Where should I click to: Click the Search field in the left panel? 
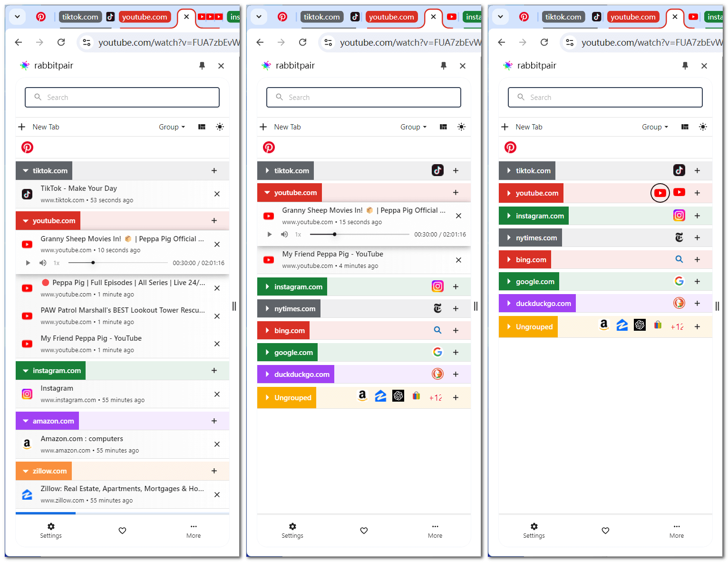tap(122, 97)
